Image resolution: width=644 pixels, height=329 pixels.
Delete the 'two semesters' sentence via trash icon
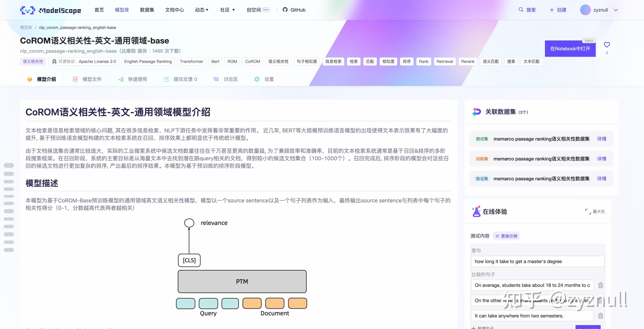(601, 316)
